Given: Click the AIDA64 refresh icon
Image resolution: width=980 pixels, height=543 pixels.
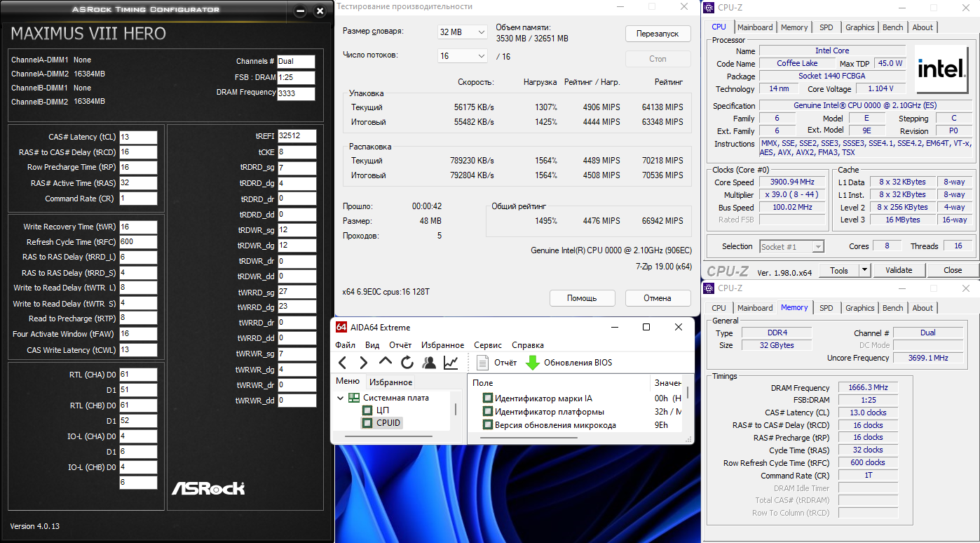Looking at the screenshot, I should click(x=407, y=363).
